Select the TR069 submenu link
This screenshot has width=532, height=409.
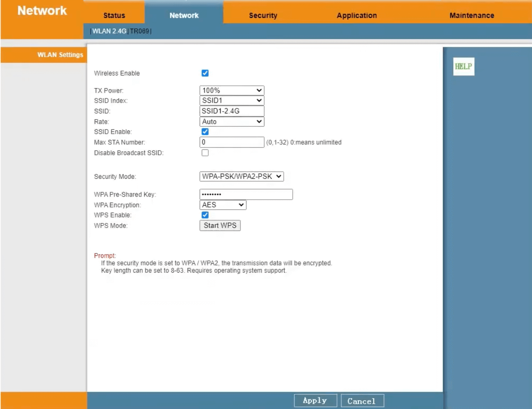[x=139, y=31]
